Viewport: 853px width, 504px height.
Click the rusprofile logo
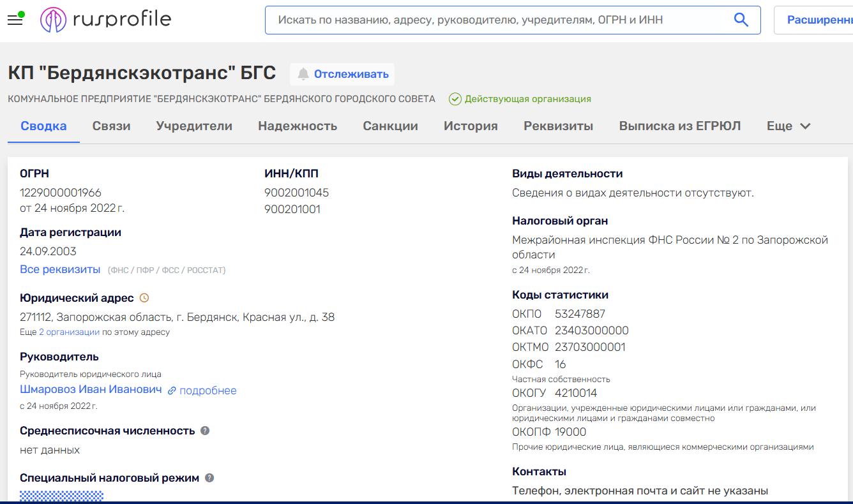[x=106, y=20]
